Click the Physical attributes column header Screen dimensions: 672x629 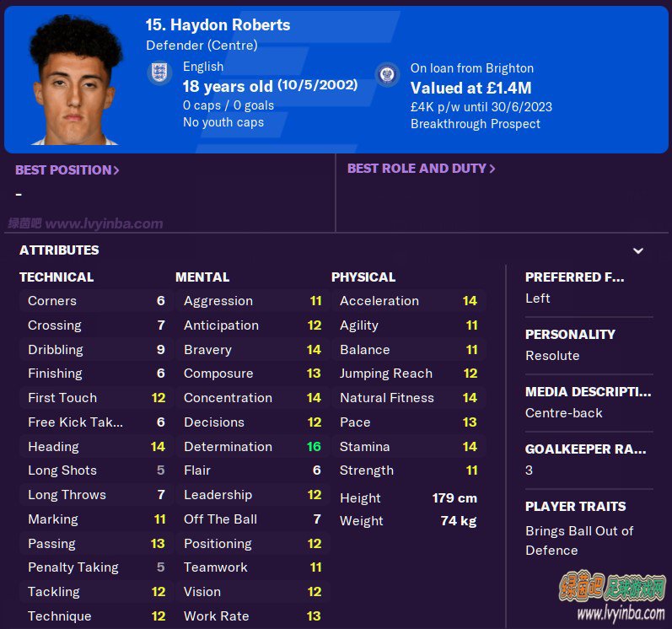363,277
